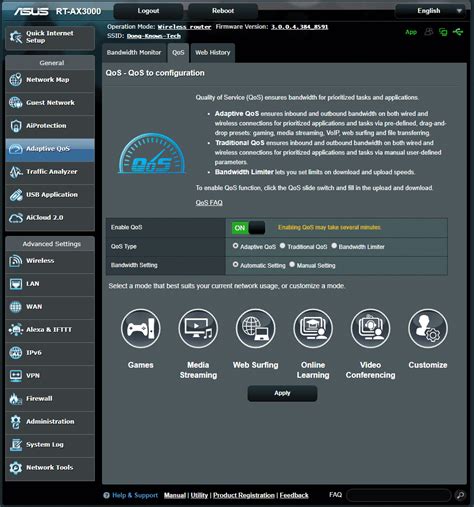This screenshot has height=507, width=474.
Task: Open the Network Map globe icon
Action: (x=16, y=80)
